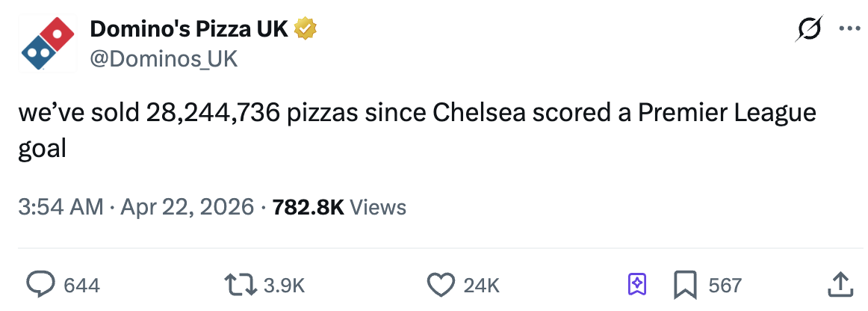
Task: Click the 567 bookmarks count
Action: [725, 285]
